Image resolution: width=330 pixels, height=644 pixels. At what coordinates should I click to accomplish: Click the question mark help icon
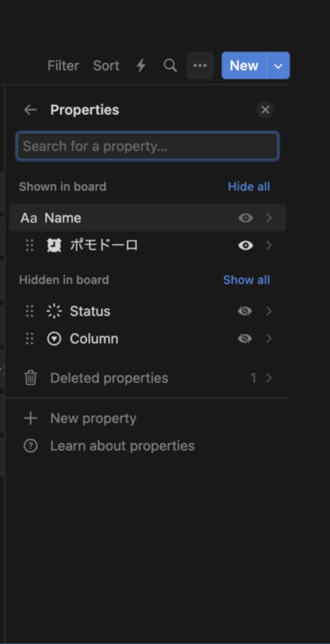[x=31, y=446]
